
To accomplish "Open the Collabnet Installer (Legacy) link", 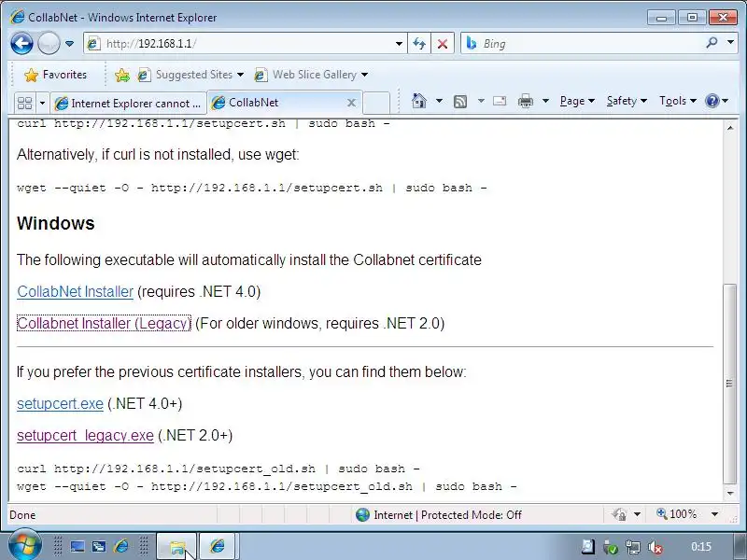I will tap(104, 323).
